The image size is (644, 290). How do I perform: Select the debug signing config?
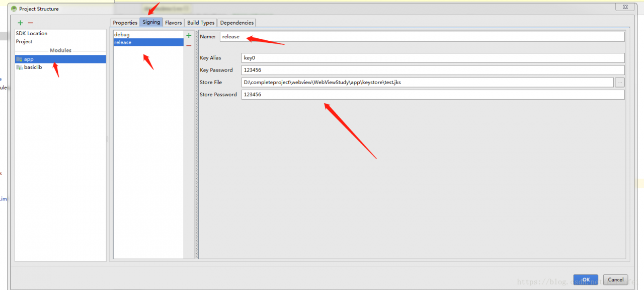click(x=148, y=34)
